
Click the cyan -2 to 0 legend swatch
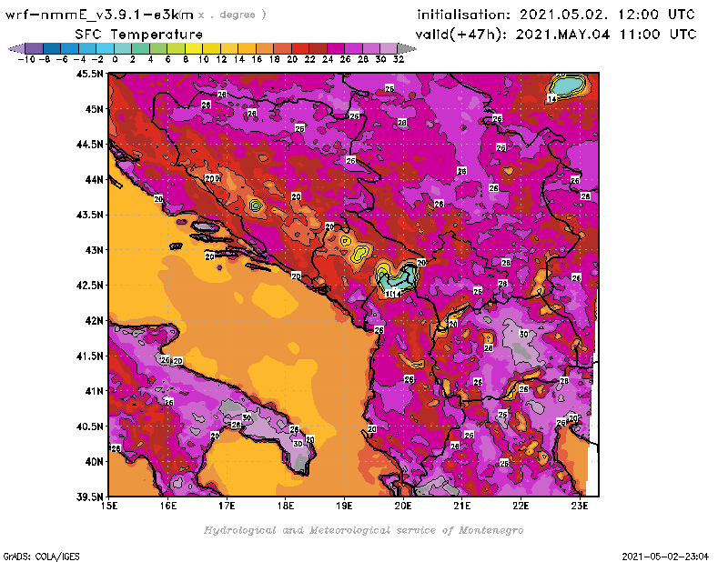tap(105, 48)
